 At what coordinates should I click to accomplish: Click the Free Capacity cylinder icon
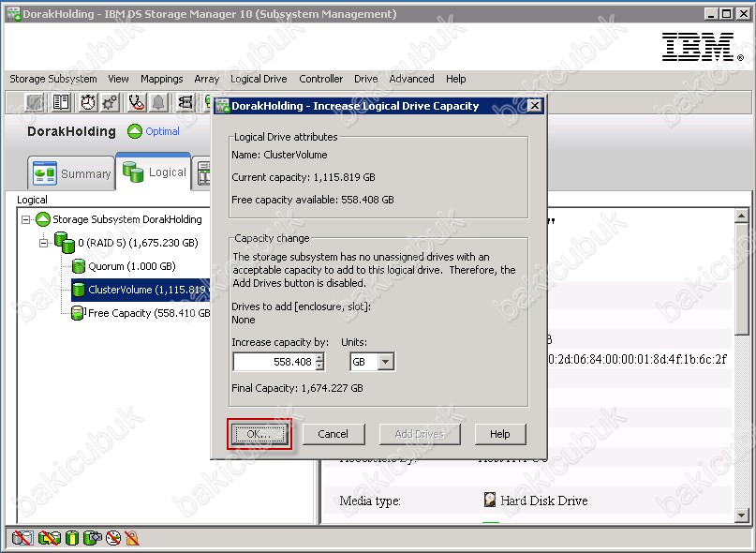78,313
